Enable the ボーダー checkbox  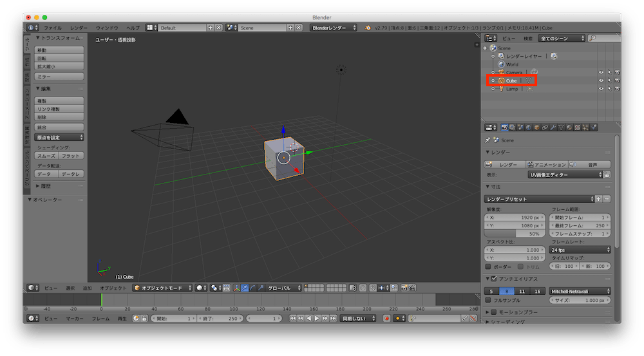pyautogui.click(x=488, y=267)
